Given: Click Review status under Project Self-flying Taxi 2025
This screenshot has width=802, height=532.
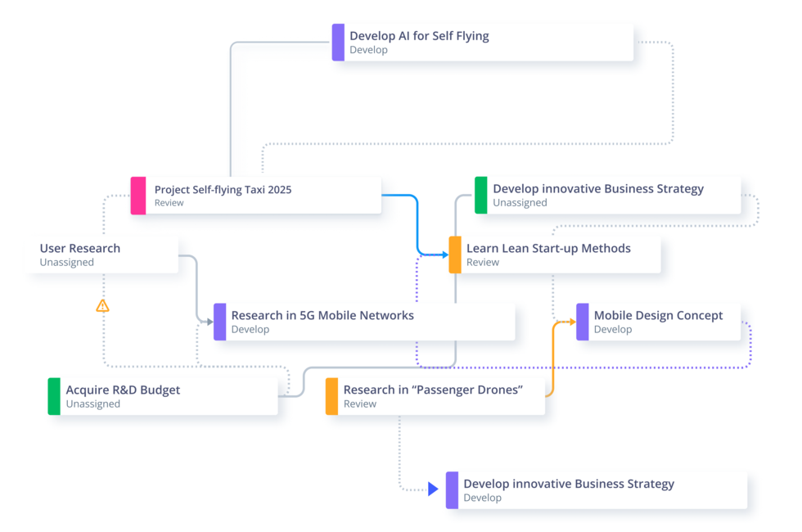Looking at the screenshot, I should pos(169,203).
